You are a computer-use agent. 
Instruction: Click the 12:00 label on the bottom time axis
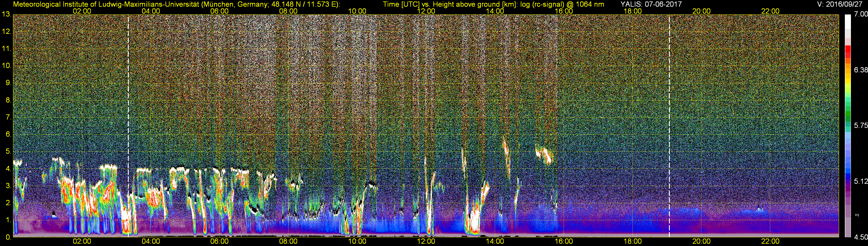click(x=426, y=241)
